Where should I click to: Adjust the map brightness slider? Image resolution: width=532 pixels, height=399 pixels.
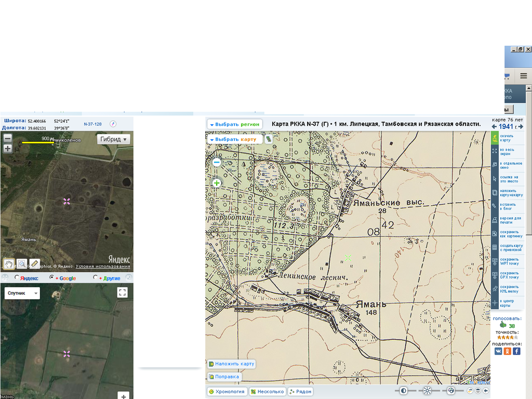pyautogui.click(x=427, y=391)
